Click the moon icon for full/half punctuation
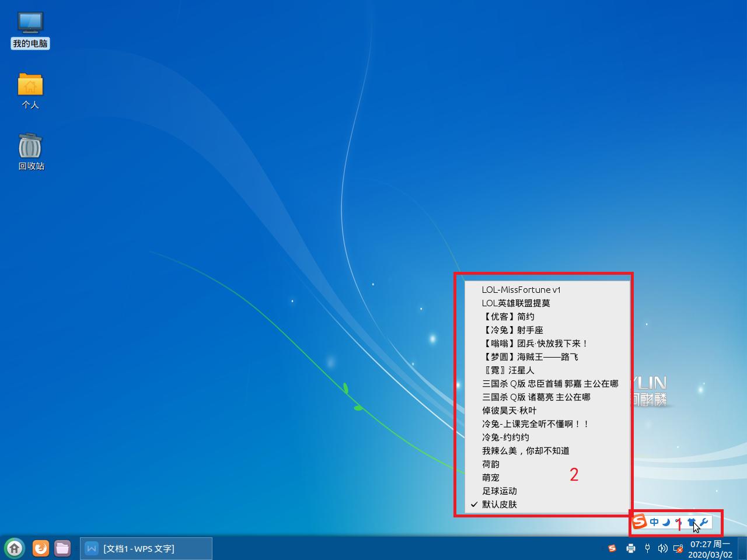Image resolution: width=747 pixels, height=560 pixels. pos(666,522)
